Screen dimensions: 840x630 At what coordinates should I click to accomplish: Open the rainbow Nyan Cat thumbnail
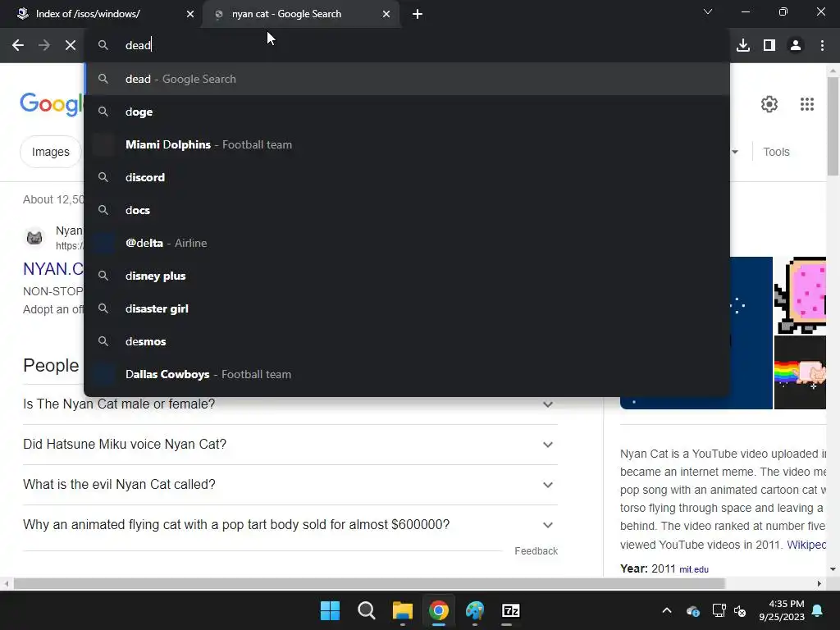coord(800,372)
